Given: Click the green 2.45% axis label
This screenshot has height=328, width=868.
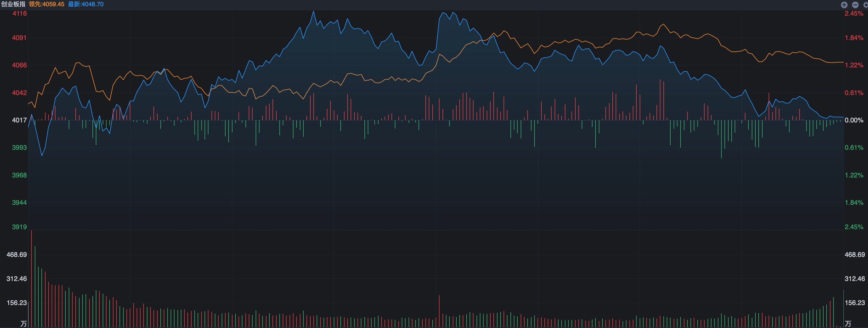Looking at the screenshot, I should pyautogui.click(x=854, y=227).
